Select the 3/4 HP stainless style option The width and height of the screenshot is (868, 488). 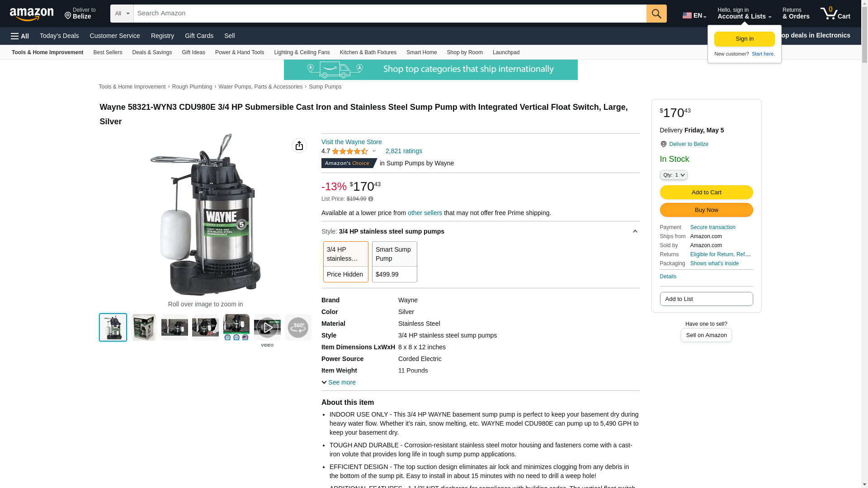(x=346, y=262)
